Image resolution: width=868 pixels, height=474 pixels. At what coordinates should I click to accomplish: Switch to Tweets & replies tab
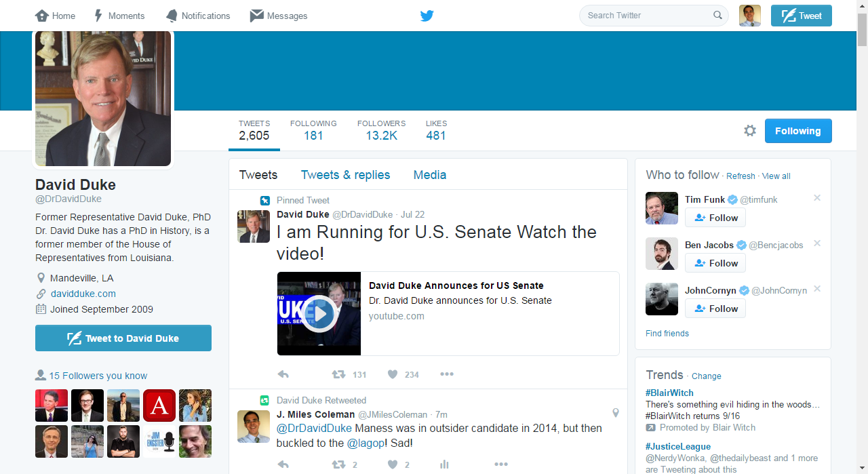click(346, 175)
